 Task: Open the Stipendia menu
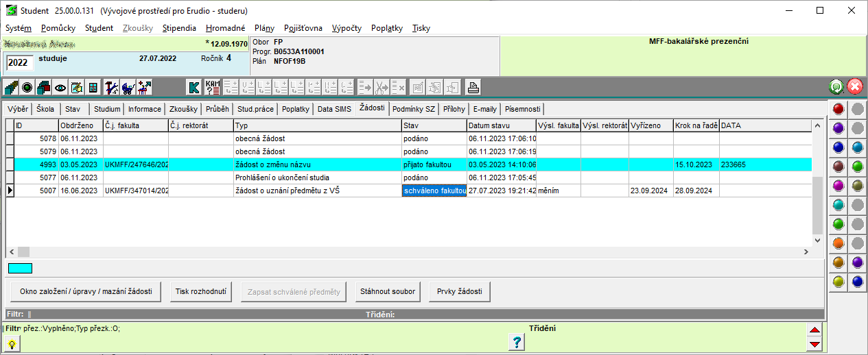179,28
